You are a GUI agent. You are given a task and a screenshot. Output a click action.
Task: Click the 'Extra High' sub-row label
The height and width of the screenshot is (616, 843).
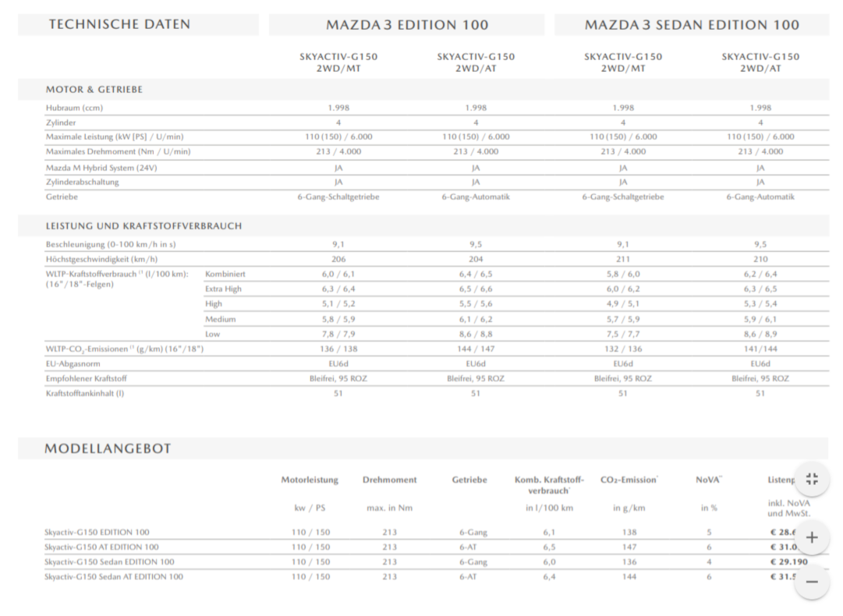(223, 289)
